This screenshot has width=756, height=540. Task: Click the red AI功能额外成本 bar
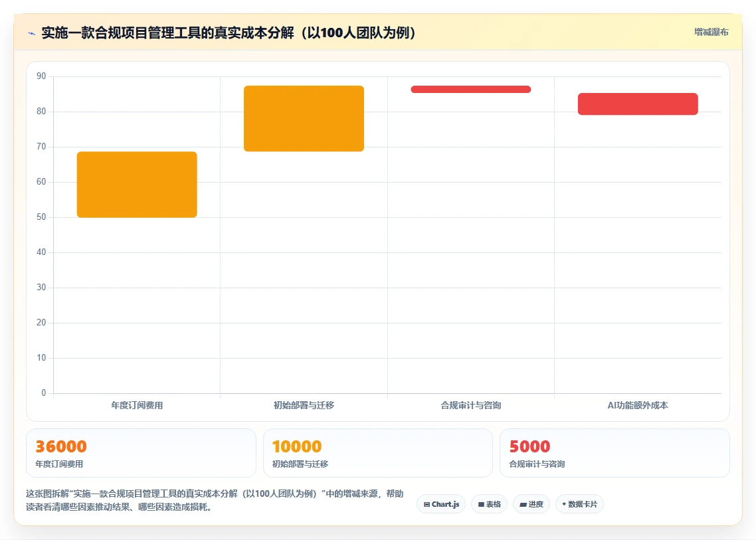638,104
